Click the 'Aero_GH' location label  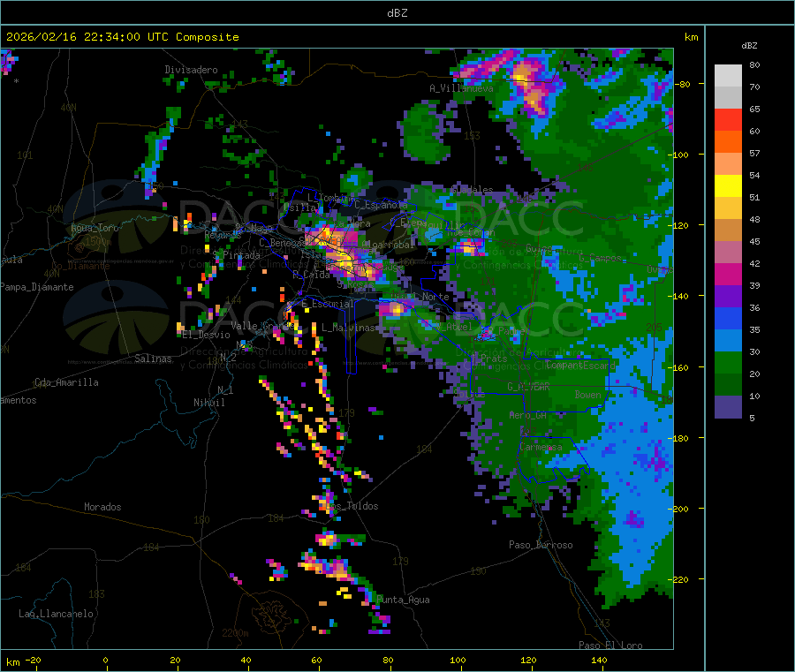click(x=527, y=415)
